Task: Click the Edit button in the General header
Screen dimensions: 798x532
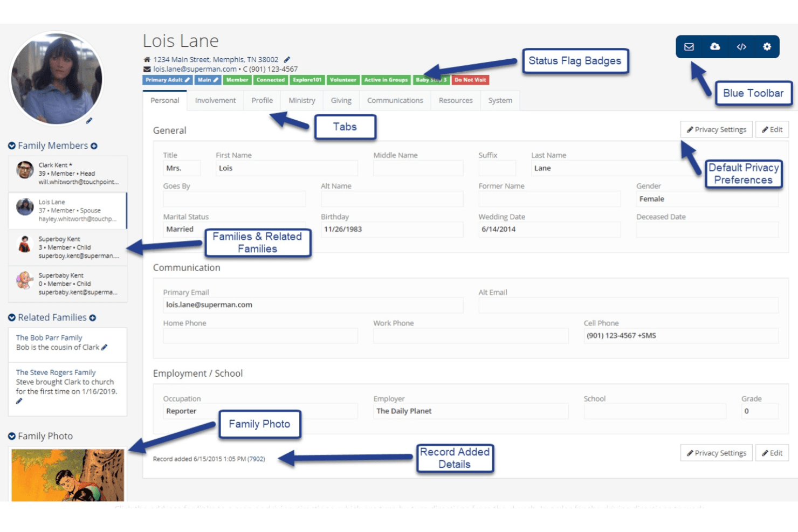Action: point(772,130)
